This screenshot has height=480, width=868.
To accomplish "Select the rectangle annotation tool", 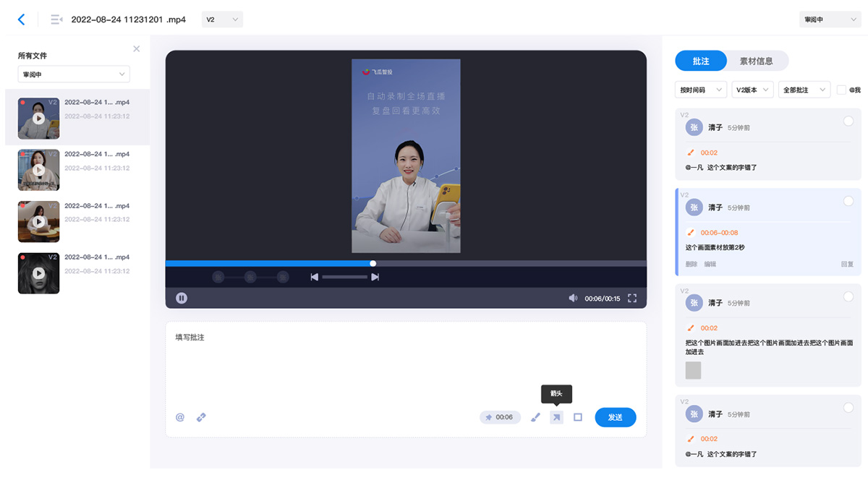I will pyautogui.click(x=577, y=417).
